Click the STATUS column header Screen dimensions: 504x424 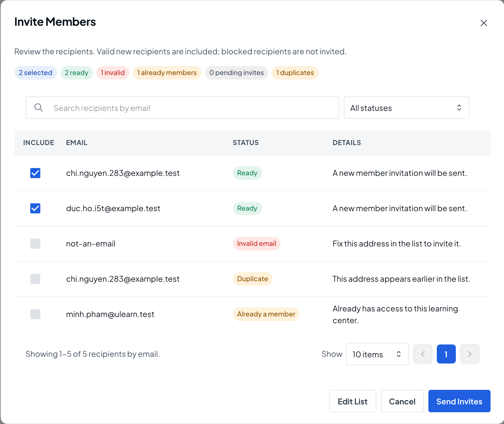tap(246, 143)
